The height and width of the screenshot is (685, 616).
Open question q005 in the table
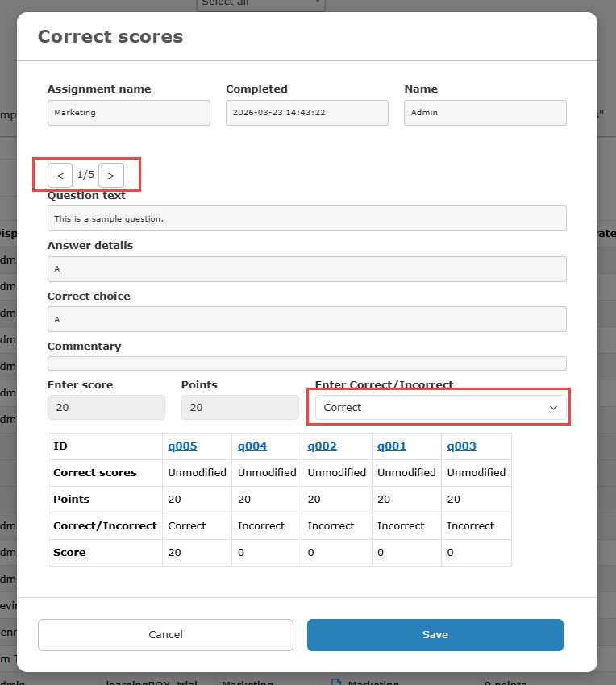182,446
